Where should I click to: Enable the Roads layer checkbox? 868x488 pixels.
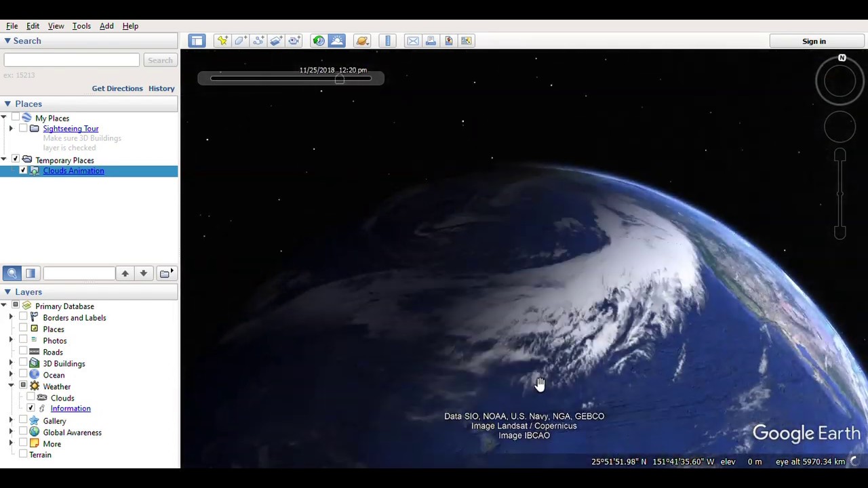coord(23,352)
